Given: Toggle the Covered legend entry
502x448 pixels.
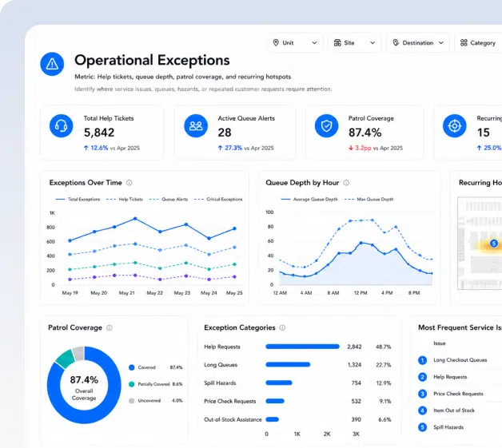Looking at the screenshot, I should pyautogui.click(x=155, y=367).
